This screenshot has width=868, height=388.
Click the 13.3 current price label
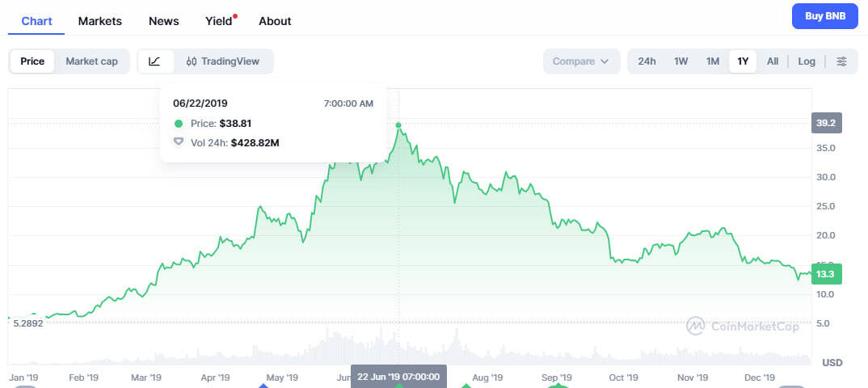826,274
